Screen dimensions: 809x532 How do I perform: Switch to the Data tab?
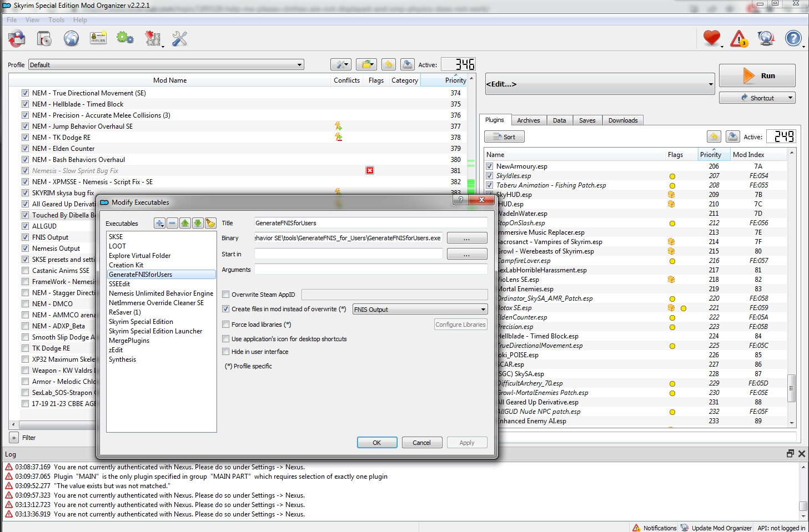click(560, 120)
